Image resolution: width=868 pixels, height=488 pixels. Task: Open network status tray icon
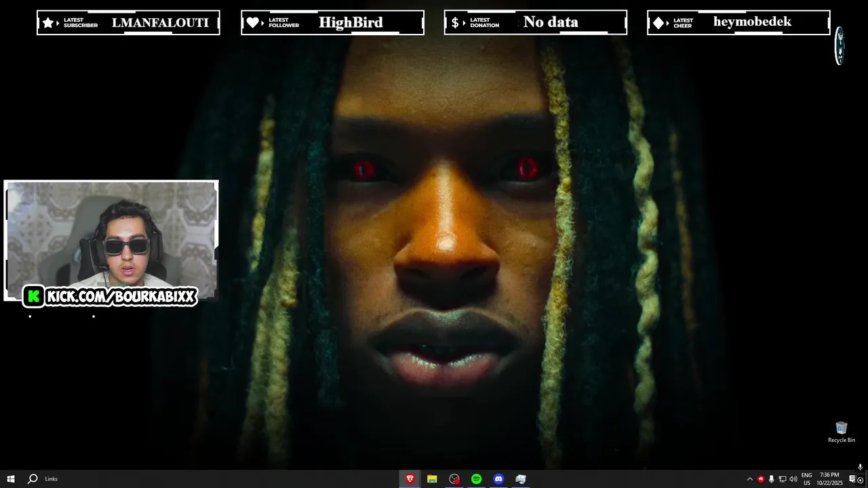[x=782, y=479]
